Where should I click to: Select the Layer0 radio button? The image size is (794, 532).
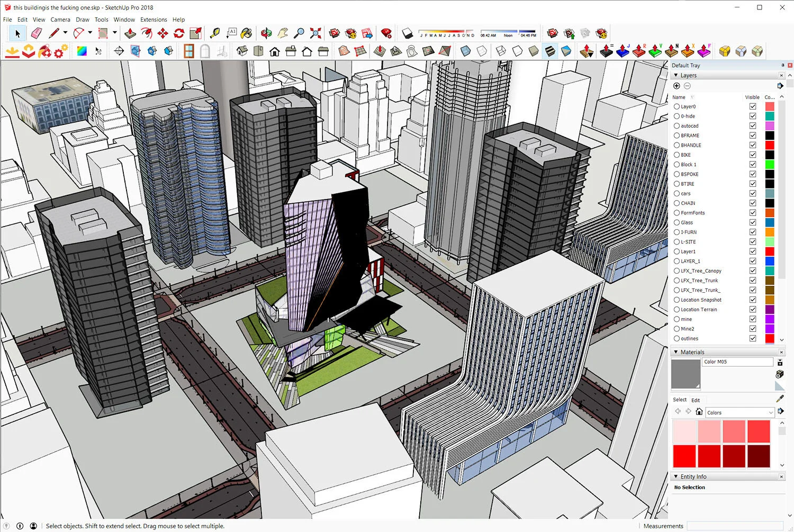pos(676,106)
